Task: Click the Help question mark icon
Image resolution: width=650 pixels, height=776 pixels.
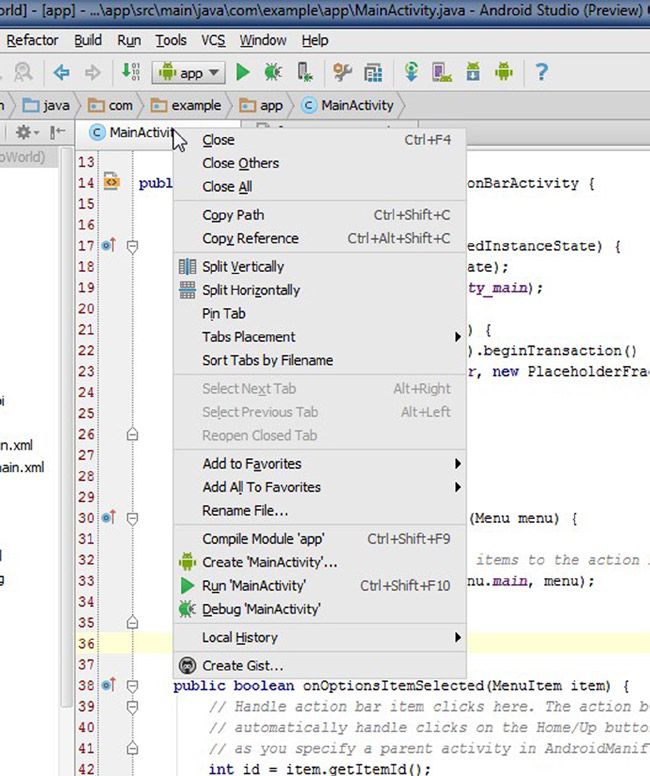Action: [x=542, y=73]
